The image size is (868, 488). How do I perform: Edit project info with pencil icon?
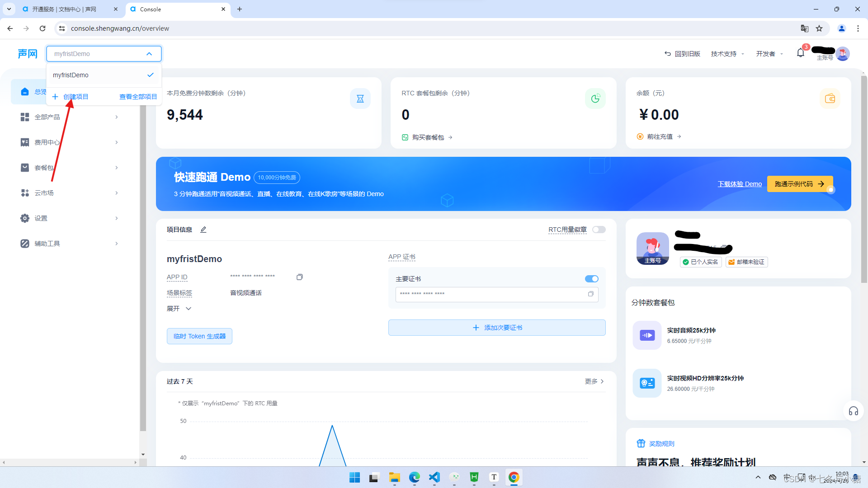(203, 230)
